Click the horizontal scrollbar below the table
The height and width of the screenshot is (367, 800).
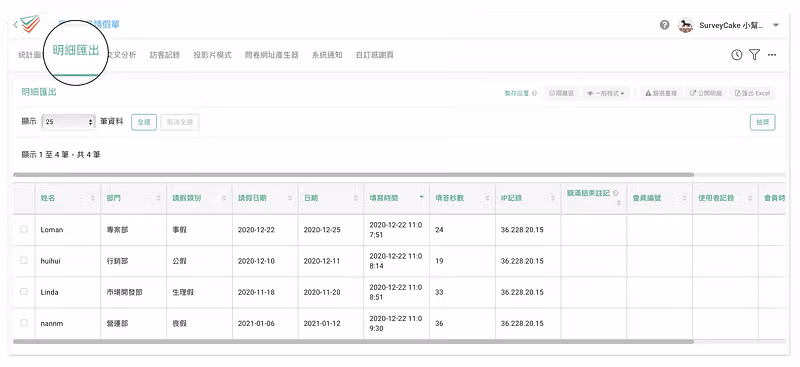coord(354,341)
